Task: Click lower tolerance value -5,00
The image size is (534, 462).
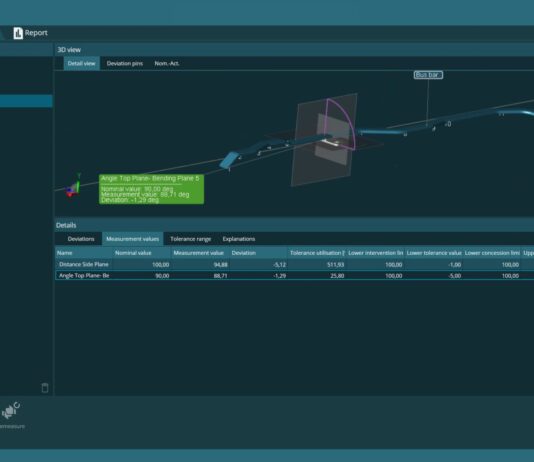Action: click(x=455, y=276)
